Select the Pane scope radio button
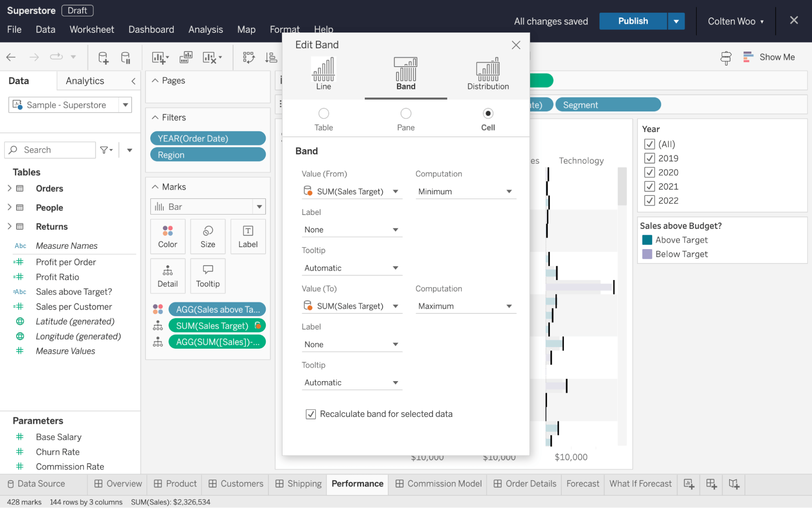 (405, 113)
